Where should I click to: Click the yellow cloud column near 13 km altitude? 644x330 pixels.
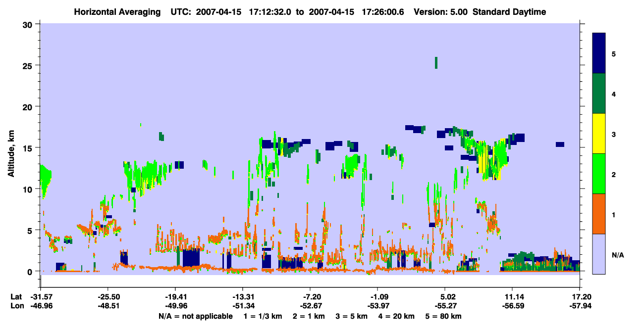pyautogui.click(x=483, y=157)
